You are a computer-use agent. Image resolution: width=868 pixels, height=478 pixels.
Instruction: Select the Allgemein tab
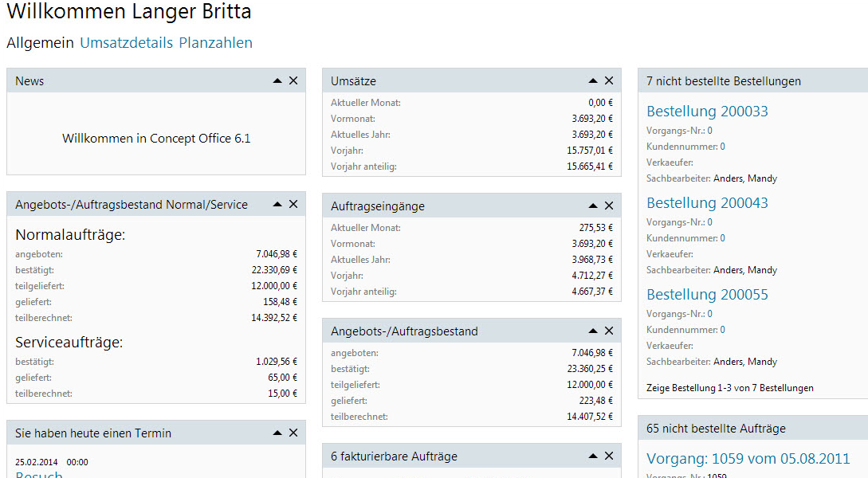[40, 43]
